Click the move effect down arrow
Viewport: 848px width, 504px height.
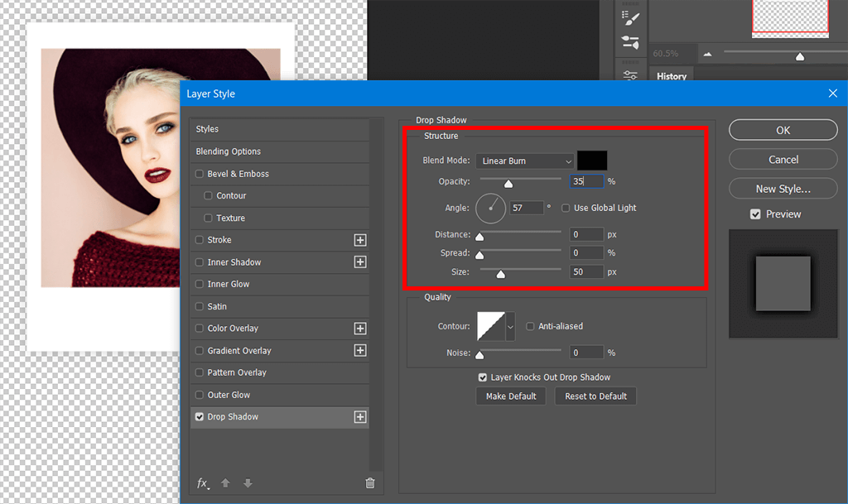(248, 483)
